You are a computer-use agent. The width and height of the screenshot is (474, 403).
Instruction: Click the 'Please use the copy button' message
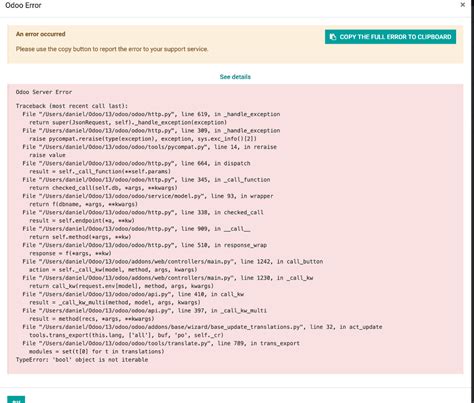112,49
